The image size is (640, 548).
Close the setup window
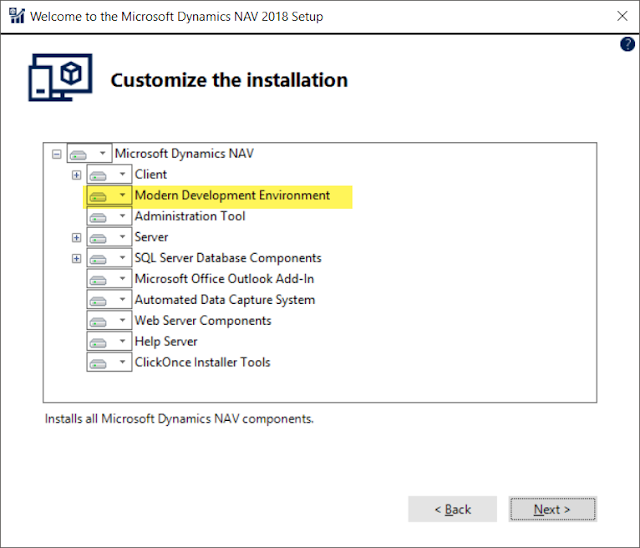tap(622, 16)
